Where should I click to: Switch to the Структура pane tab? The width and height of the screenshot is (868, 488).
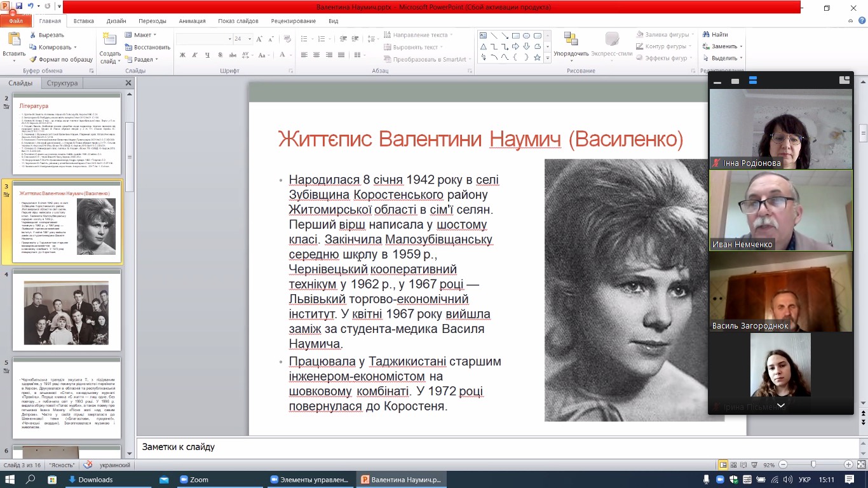tap(62, 83)
